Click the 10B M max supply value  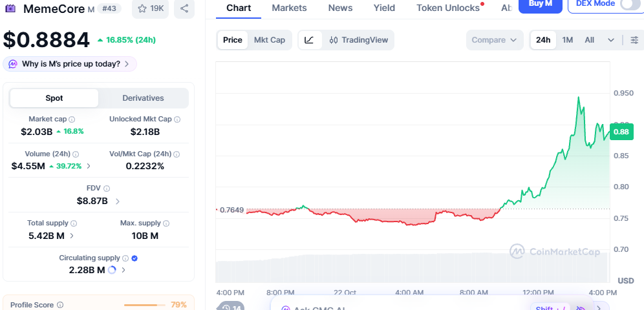click(x=145, y=236)
